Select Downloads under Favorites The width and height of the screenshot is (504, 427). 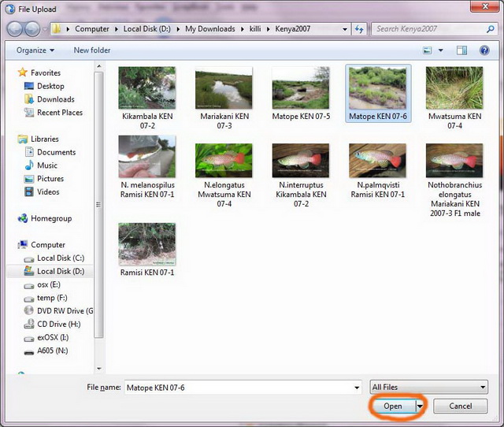click(x=55, y=99)
